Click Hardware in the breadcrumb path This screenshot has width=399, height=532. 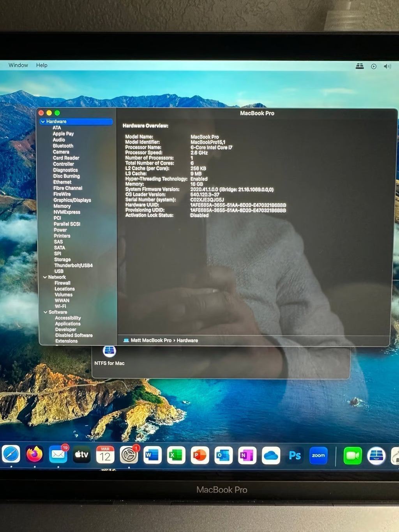coord(187,340)
